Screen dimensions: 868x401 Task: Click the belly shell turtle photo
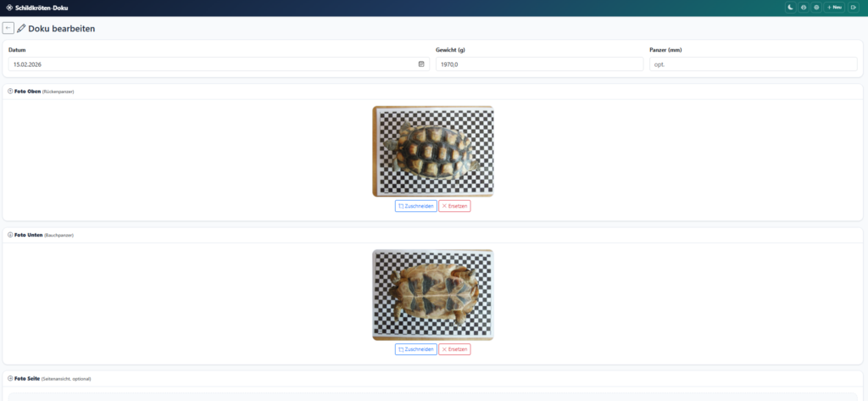[432, 295]
